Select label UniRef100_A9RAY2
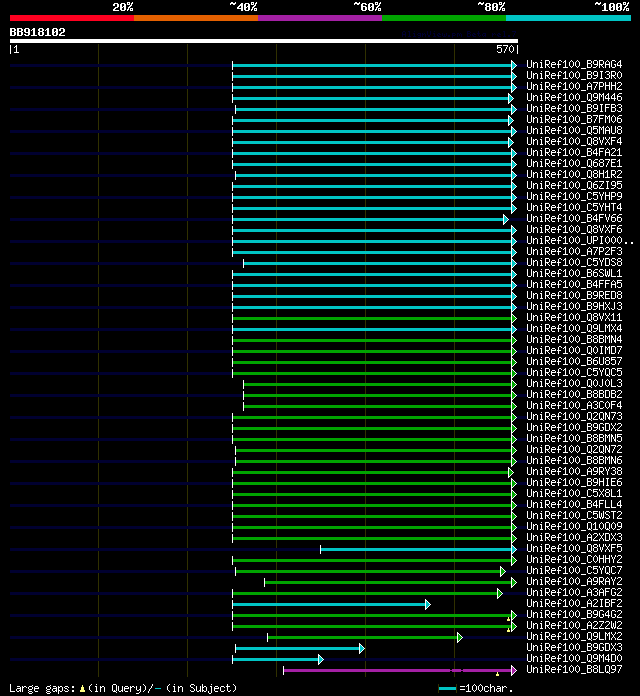 [574, 582]
